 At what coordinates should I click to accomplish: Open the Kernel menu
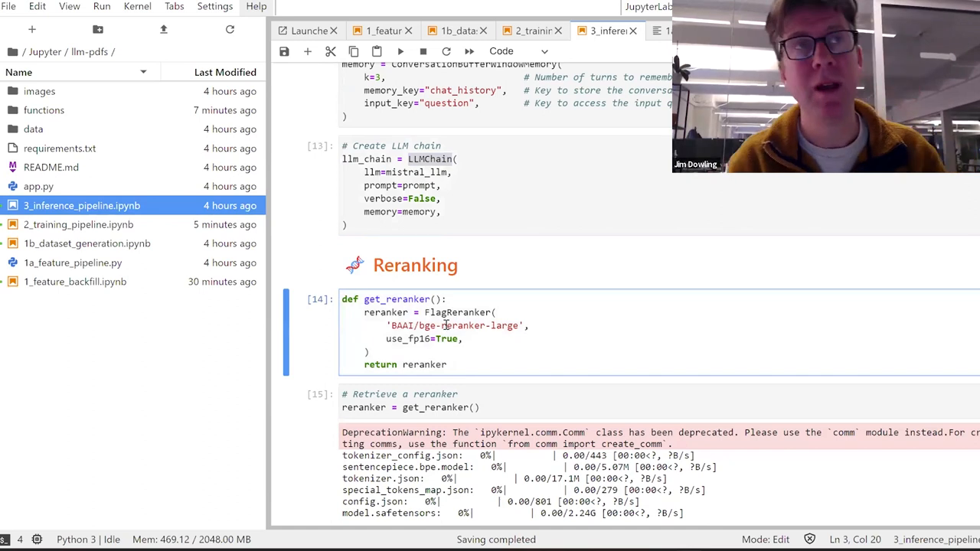137,6
